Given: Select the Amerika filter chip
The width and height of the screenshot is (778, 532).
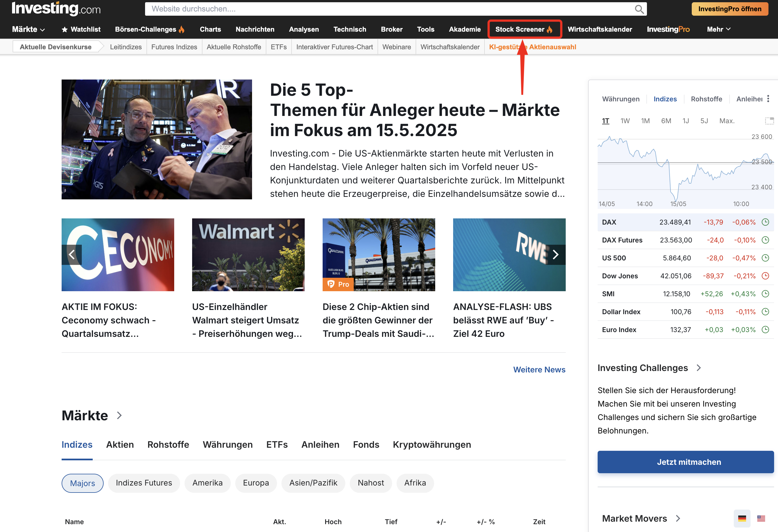Looking at the screenshot, I should point(208,483).
